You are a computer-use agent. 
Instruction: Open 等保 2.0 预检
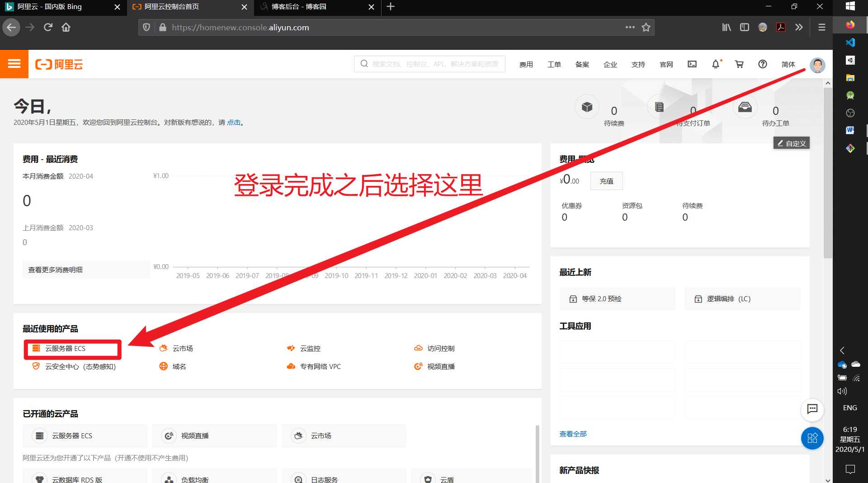618,298
